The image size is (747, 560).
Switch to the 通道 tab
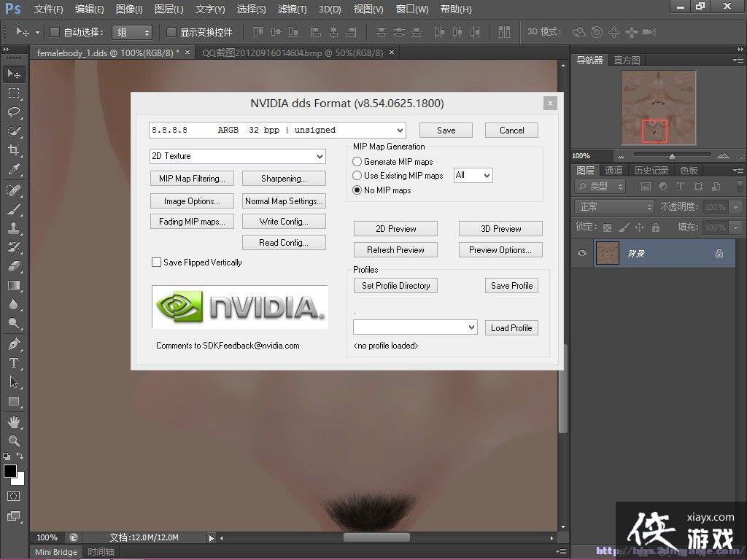pyautogui.click(x=614, y=170)
